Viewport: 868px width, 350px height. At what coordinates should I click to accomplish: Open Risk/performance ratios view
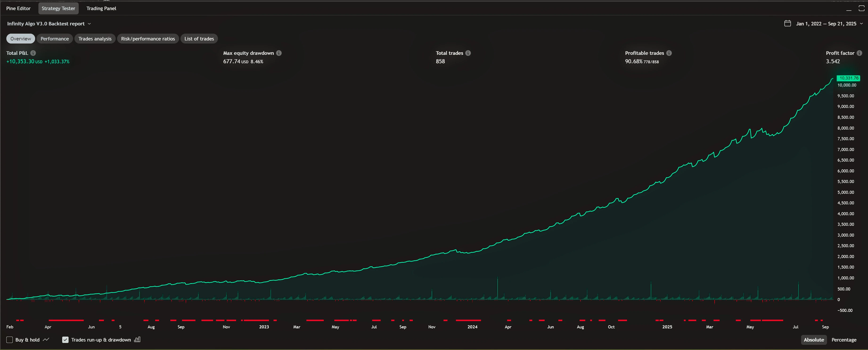coord(148,39)
